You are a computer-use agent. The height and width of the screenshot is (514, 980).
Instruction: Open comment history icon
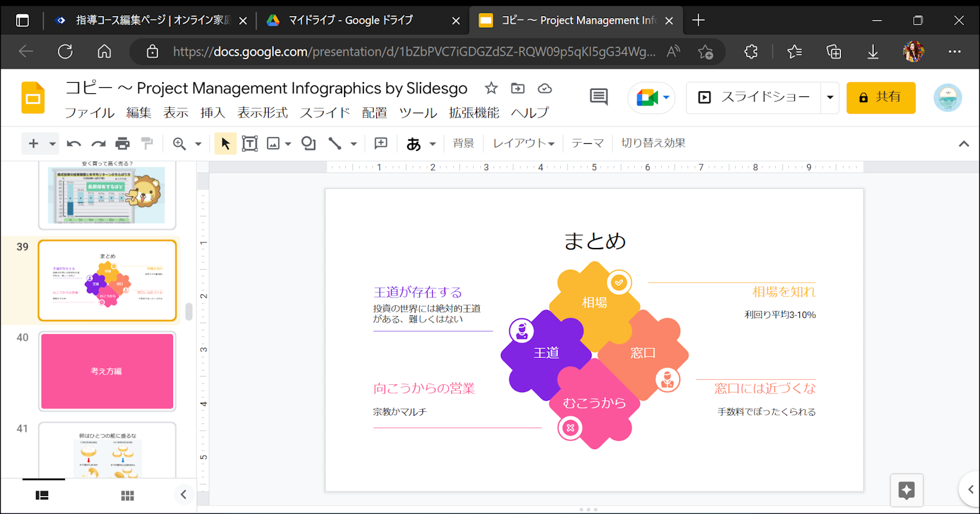click(x=599, y=97)
